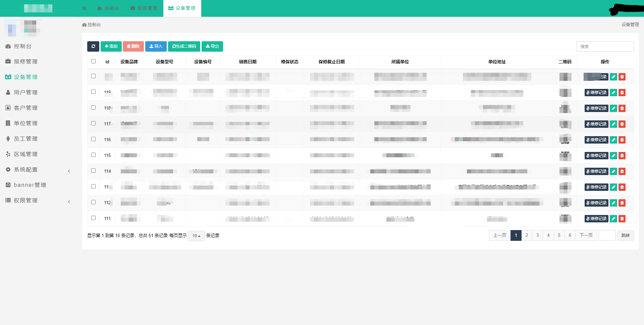Screen dimensions: 644x325
Task: Click 生成二维码 button
Action: point(184,46)
